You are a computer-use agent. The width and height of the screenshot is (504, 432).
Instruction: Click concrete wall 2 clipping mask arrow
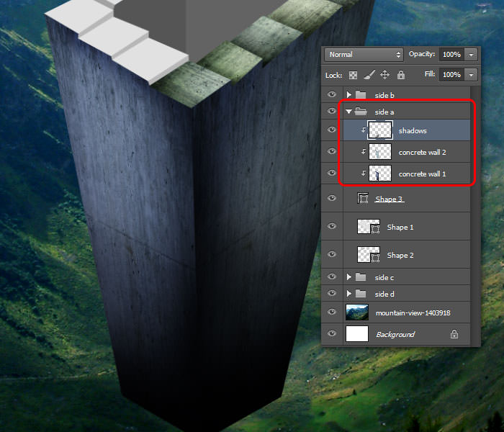tap(363, 151)
